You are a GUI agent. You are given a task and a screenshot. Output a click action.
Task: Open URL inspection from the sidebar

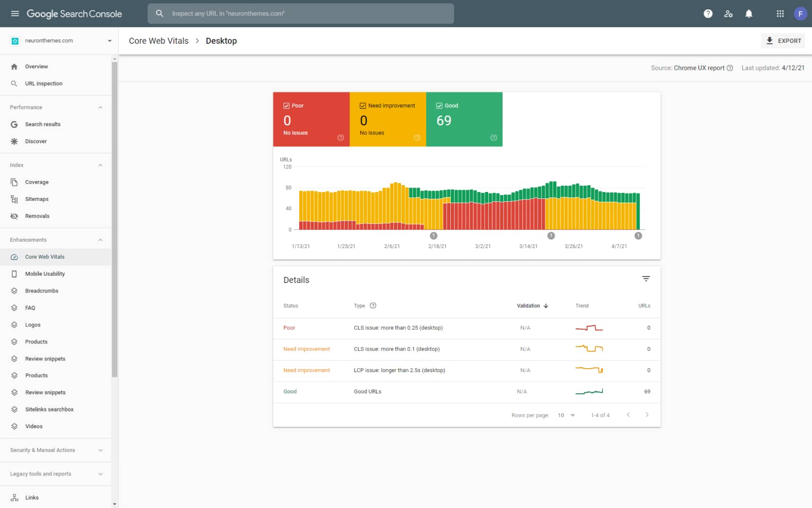point(43,83)
